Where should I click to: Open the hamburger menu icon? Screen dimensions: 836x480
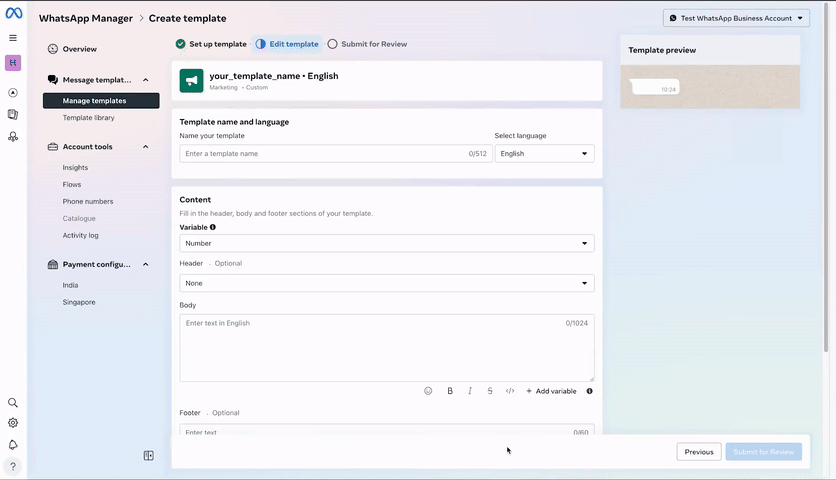pyautogui.click(x=13, y=38)
